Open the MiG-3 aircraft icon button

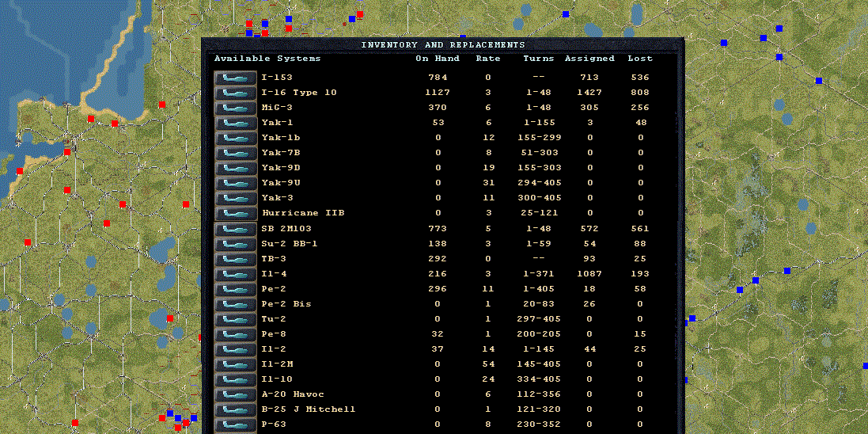(x=236, y=108)
